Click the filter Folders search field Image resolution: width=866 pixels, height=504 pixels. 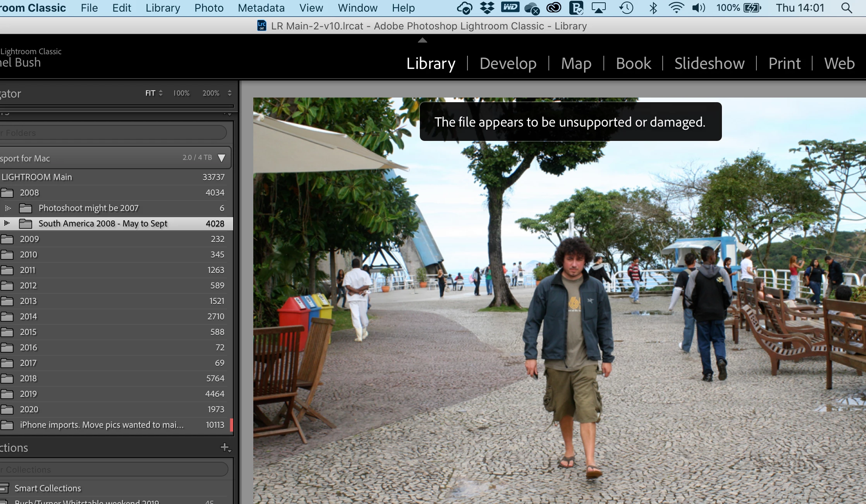[x=112, y=133]
